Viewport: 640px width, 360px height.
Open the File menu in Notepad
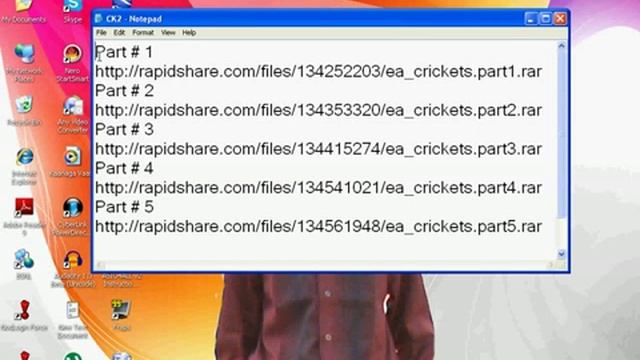click(101, 33)
